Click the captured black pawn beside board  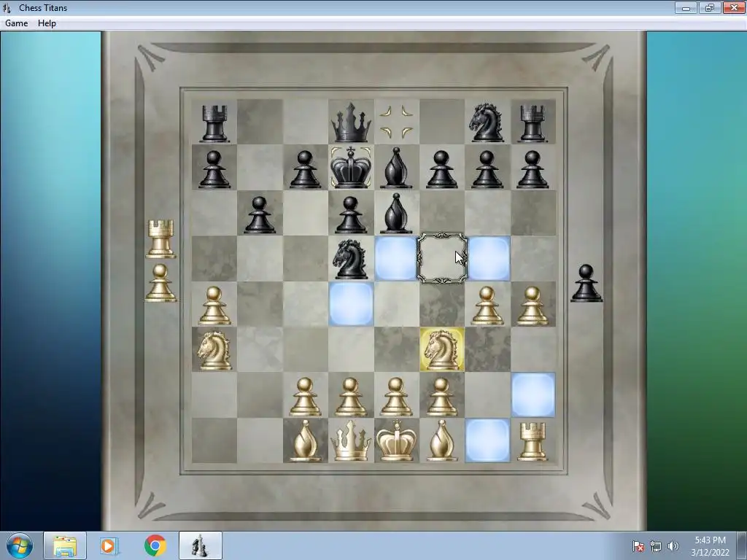click(x=587, y=284)
